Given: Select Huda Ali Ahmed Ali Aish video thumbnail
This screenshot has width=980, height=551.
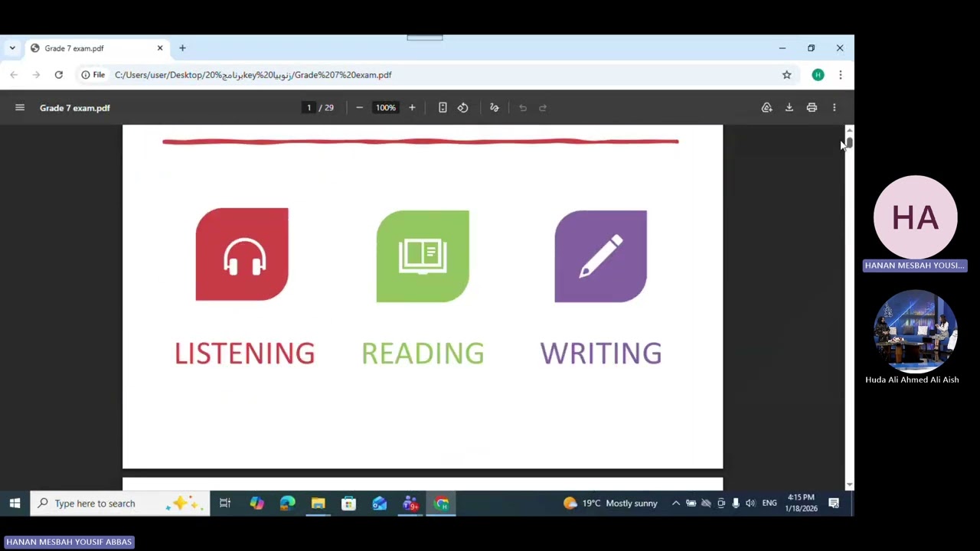Looking at the screenshot, I should click(x=916, y=331).
